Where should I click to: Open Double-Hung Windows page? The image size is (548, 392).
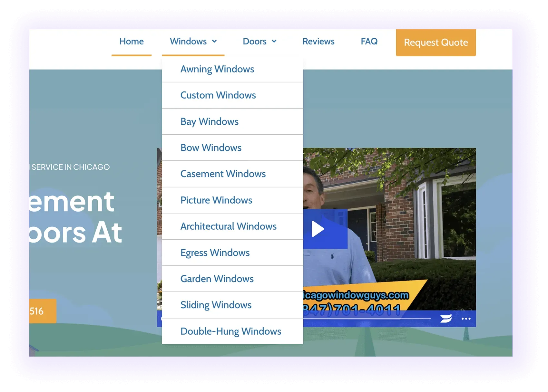pos(232,331)
